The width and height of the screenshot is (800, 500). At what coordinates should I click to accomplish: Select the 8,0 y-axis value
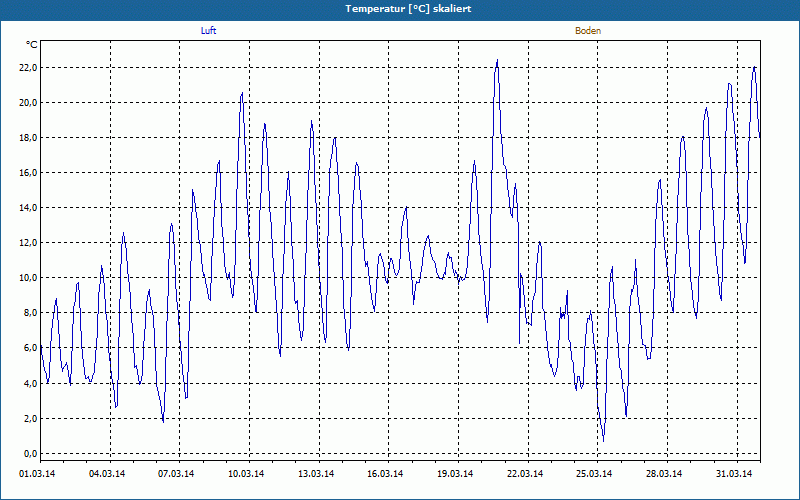[x=30, y=313]
